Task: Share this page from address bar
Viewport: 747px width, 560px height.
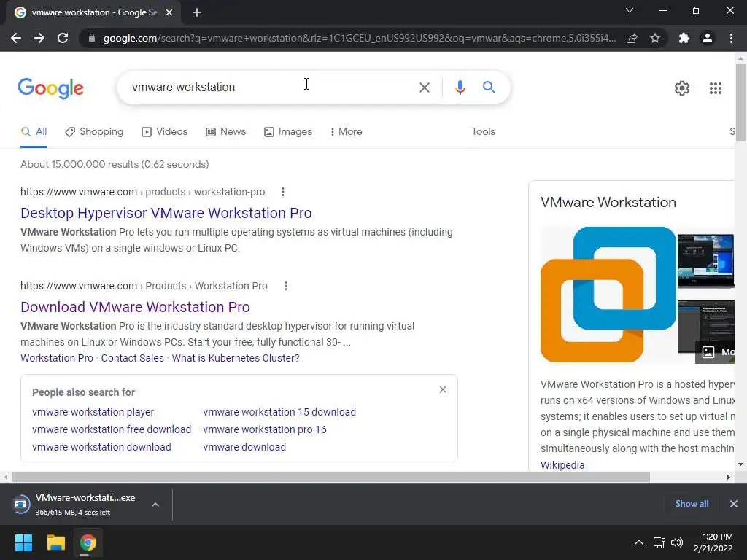Action: point(632,38)
